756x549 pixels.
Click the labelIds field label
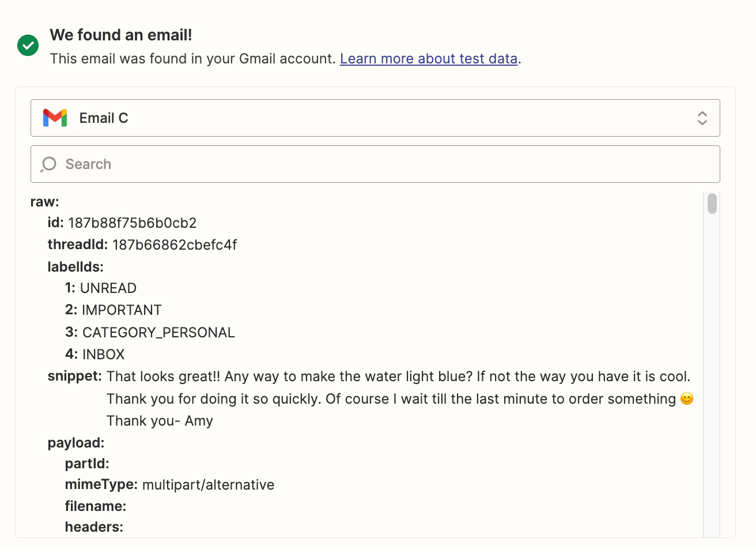click(75, 267)
